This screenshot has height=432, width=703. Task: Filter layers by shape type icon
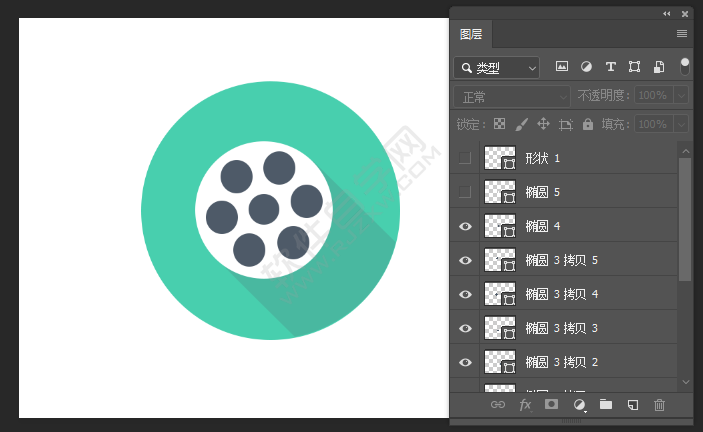pos(634,67)
